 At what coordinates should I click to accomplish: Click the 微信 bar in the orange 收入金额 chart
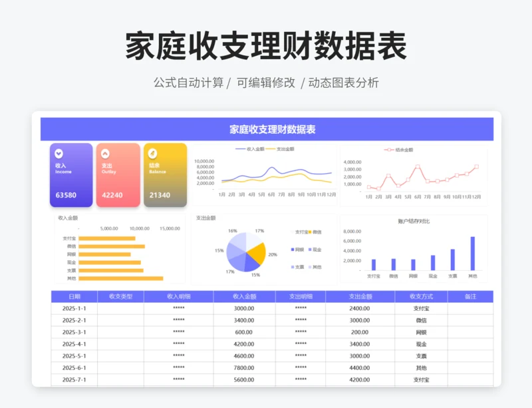click(x=112, y=246)
